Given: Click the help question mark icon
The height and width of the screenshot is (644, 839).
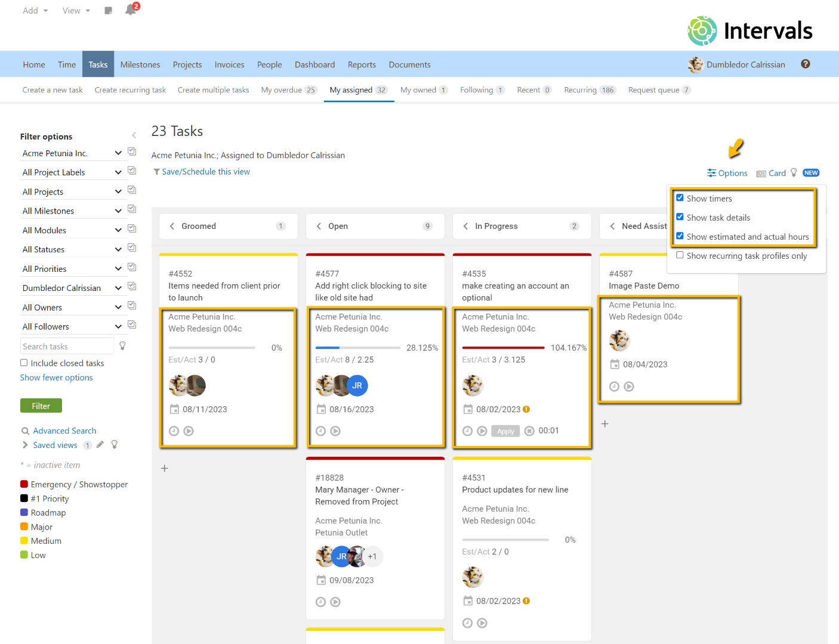Looking at the screenshot, I should [x=805, y=64].
